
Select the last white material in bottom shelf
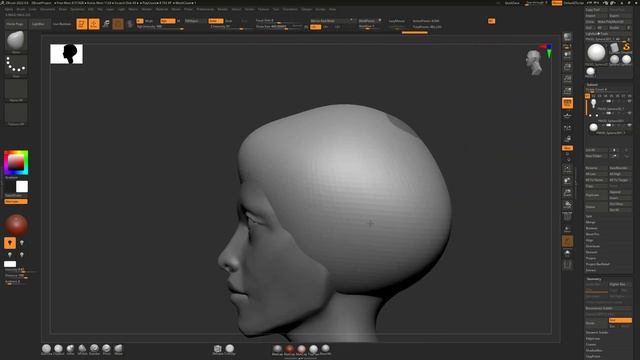325,349
